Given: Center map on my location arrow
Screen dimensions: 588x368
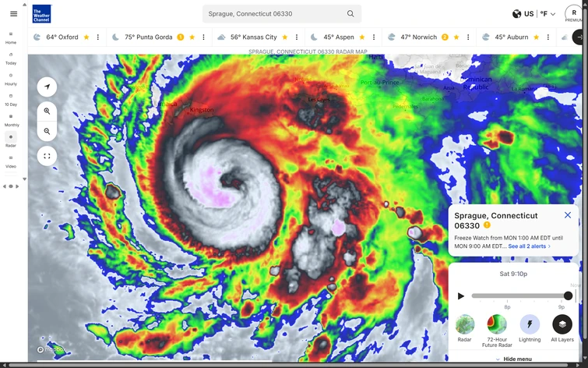Looking at the screenshot, I should tap(47, 87).
